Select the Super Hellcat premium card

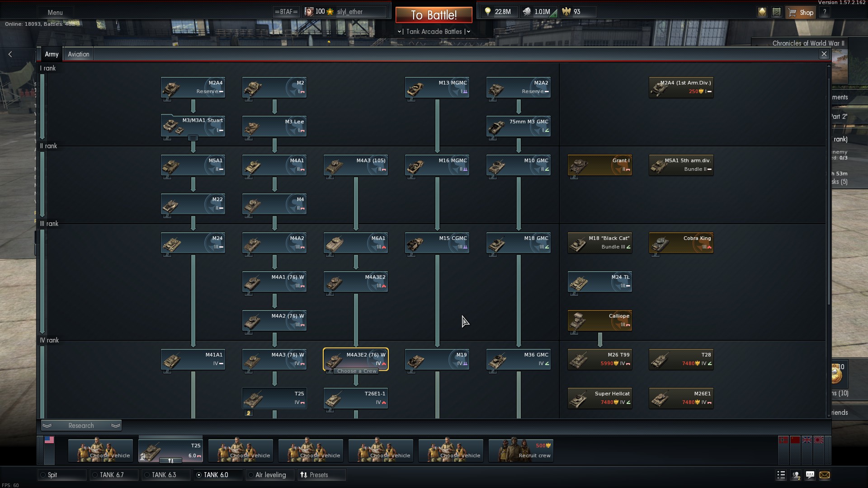tap(600, 398)
